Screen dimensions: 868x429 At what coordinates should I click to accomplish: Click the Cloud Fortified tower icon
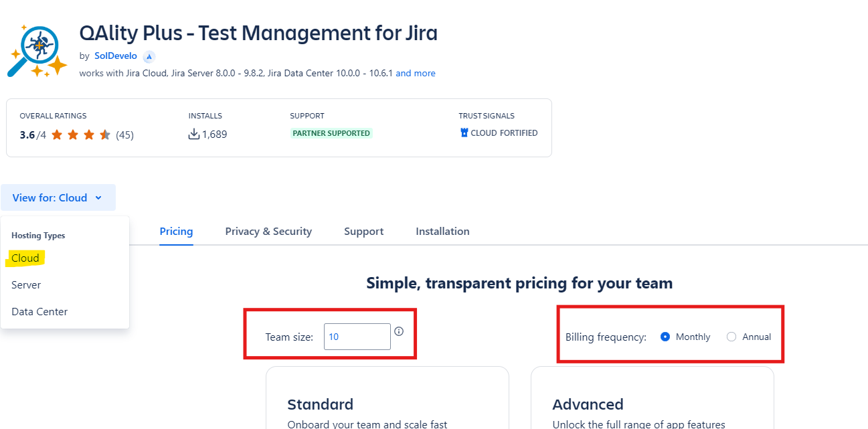[x=464, y=133]
